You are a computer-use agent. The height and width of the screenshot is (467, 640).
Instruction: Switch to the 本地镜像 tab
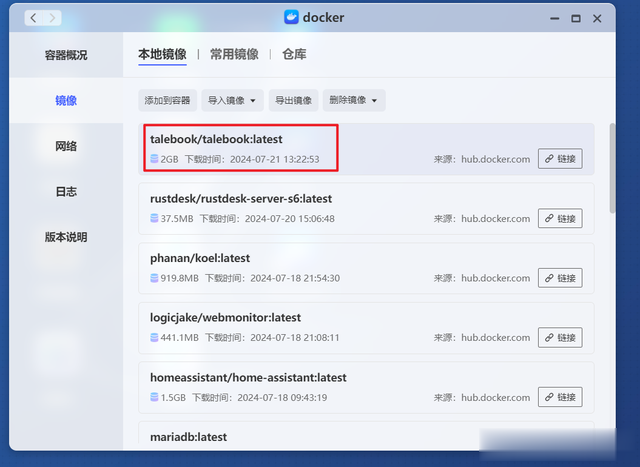point(162,54)
